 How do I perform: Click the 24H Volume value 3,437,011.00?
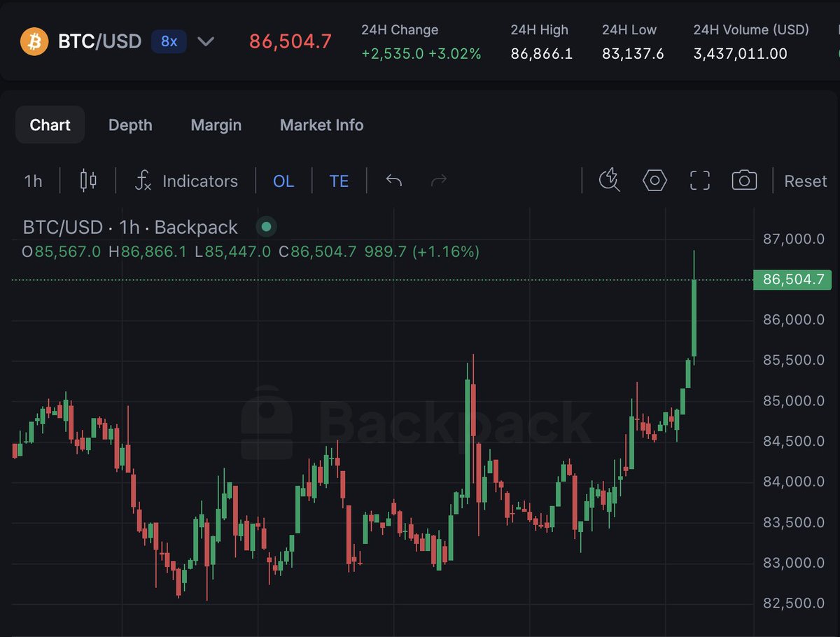tap(740, 54)
